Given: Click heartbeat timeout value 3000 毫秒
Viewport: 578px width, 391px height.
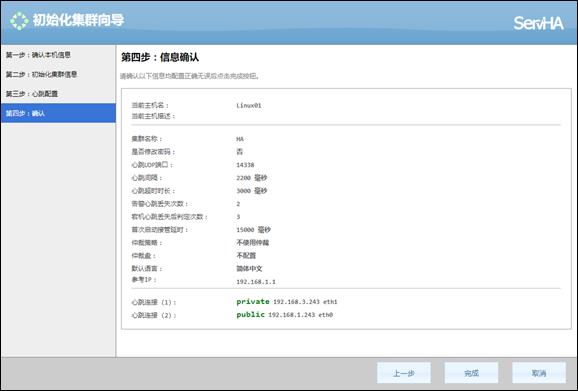Looking at the screenshot, I should tap(252, 191).
